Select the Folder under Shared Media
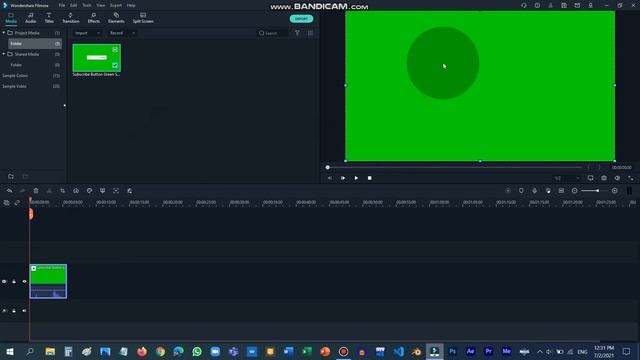This screenshot has height=360, width=640. click(x=16, y=65)
